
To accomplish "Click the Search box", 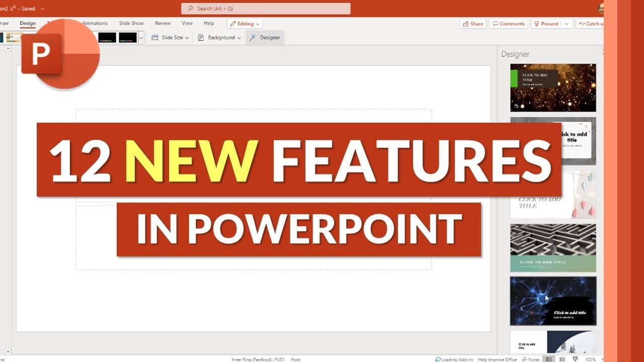I will 266,9.
